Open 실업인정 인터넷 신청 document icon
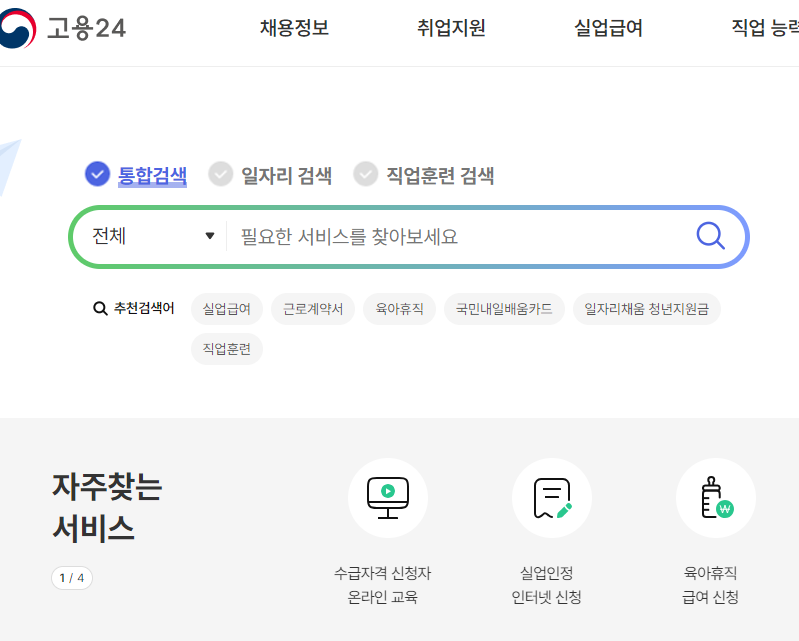 click(552, 498)
